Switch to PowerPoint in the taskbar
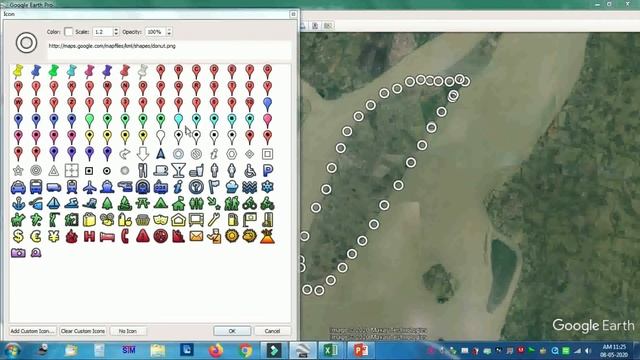The width and height of the screenshot is (640, 360). click(x=360, y=350)
